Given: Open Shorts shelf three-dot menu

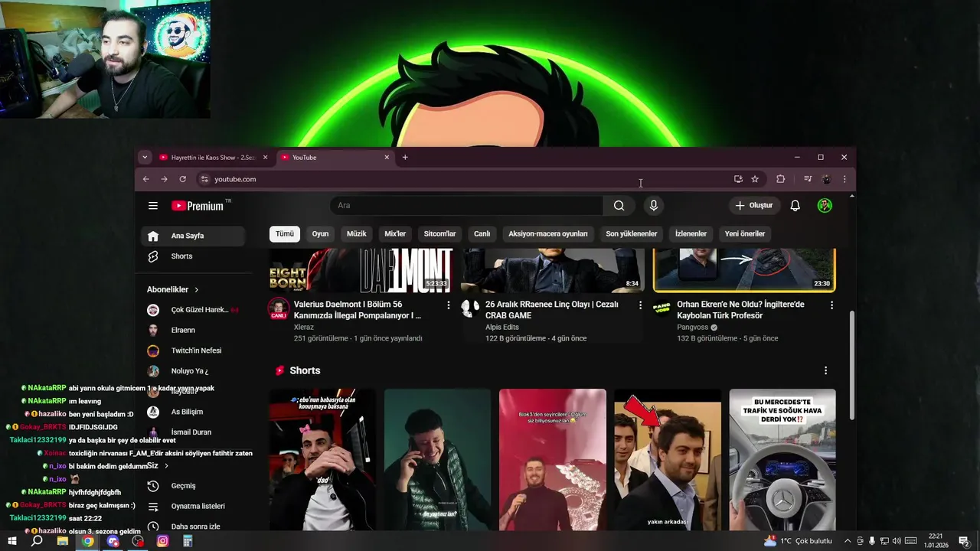Looking at the screenshot, I should [825, 370].
